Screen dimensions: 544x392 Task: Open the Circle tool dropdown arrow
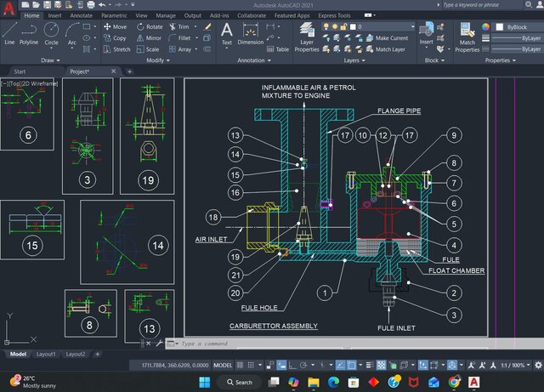51,48
